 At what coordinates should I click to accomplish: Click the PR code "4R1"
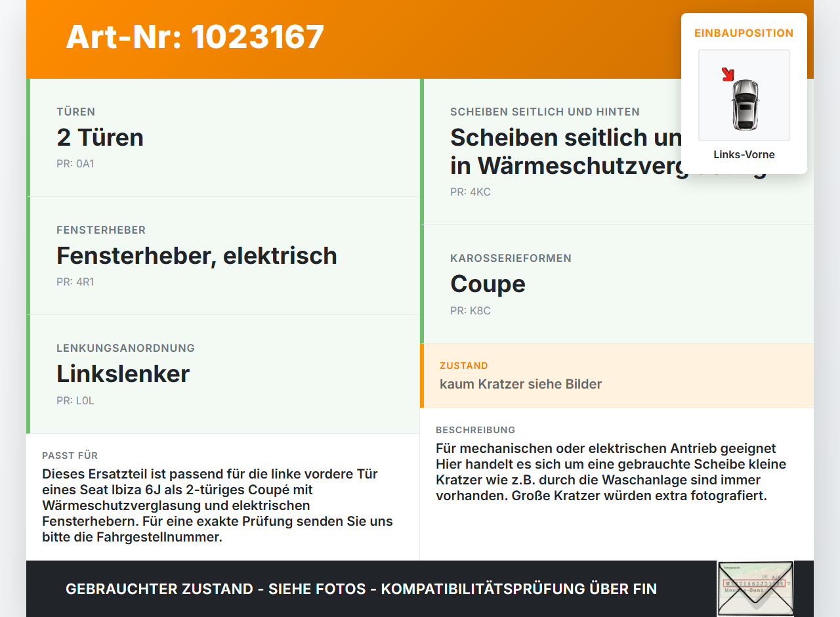75,282
